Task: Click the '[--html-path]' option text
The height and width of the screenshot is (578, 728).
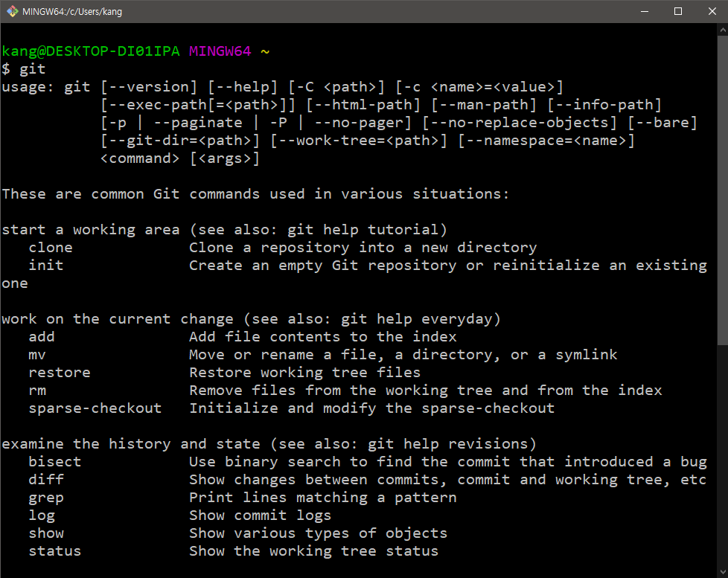Action: [x=363, y=105]
